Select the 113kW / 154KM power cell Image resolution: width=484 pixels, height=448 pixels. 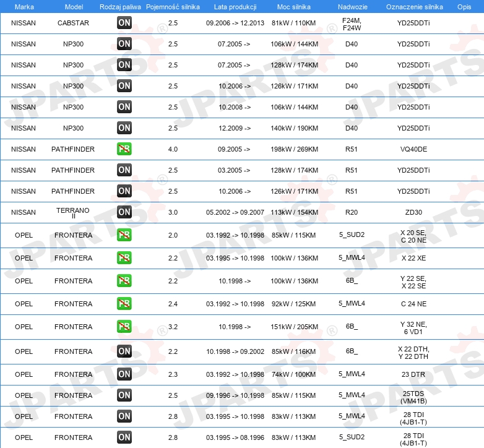tap(294, 212)
